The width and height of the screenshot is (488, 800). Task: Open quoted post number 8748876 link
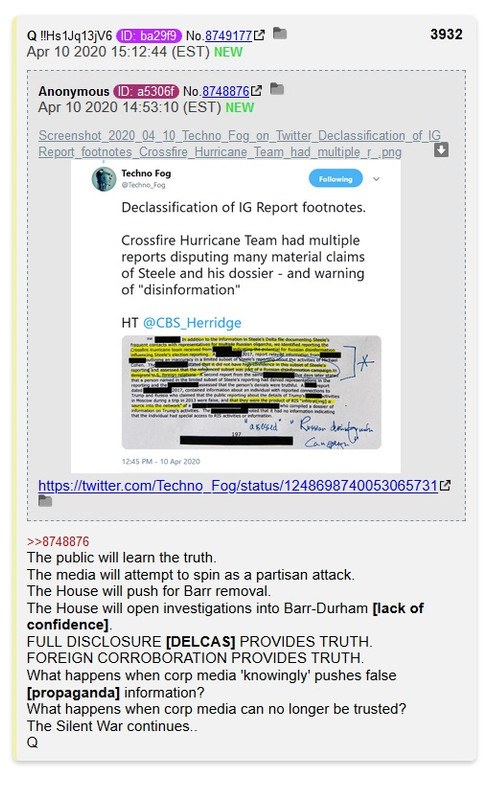click(226, 91)
